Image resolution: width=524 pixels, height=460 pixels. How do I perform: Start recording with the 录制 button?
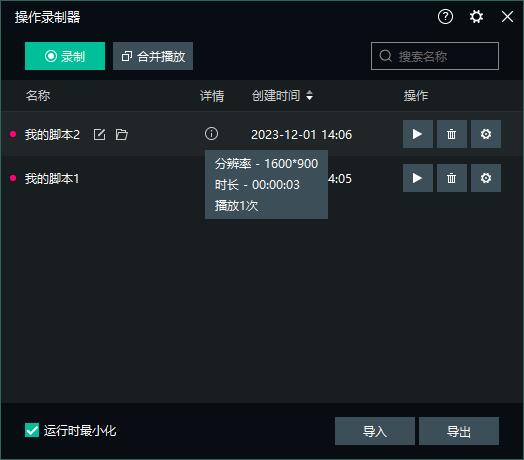point(65,56)
